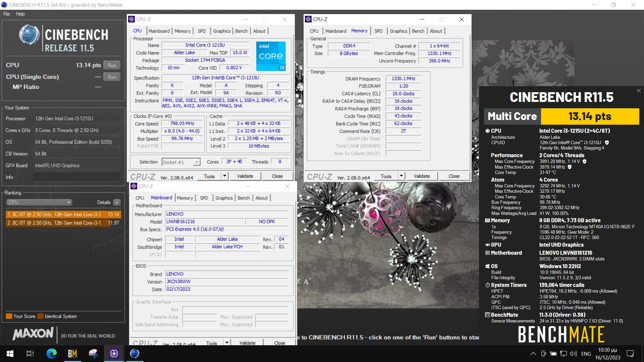Select second ranking entry scoring 11.97

[x=63, y=223]
